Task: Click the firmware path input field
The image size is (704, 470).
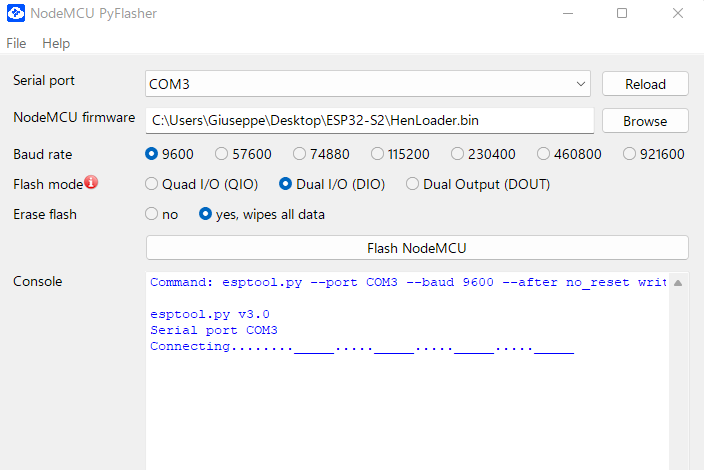Action: click(370, 120)
